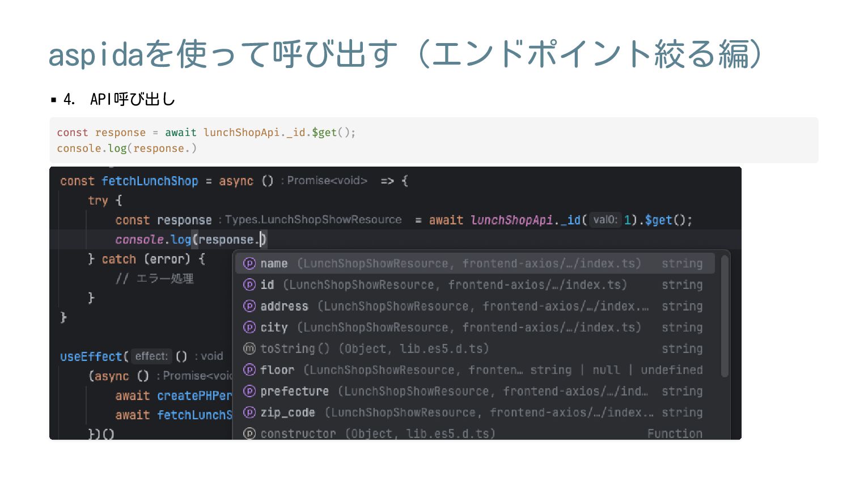Click the id property icon
This screenshot has width=868, height=489.
(x=249, y=285)
